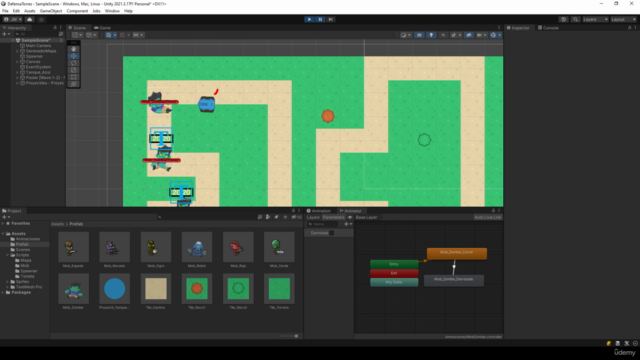Image resolution: width=640 pixels, height=360 pixels.
Task: Expand the Tanque_Azul hierarchy object
Action: [17, 72]
